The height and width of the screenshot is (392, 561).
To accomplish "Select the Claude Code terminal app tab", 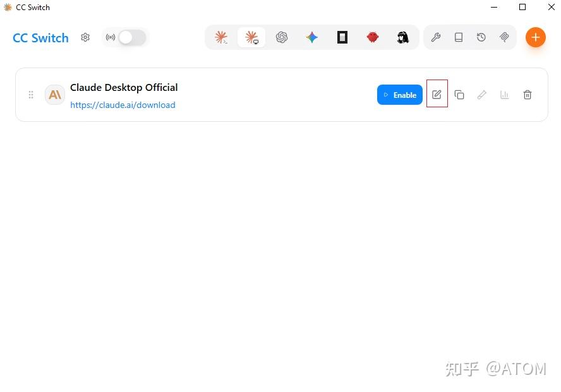I will [221, 37].
